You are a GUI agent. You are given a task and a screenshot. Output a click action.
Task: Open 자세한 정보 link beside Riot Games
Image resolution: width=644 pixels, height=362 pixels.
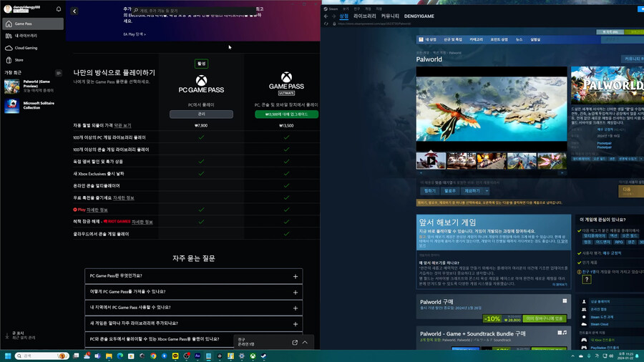pos(142,222)
